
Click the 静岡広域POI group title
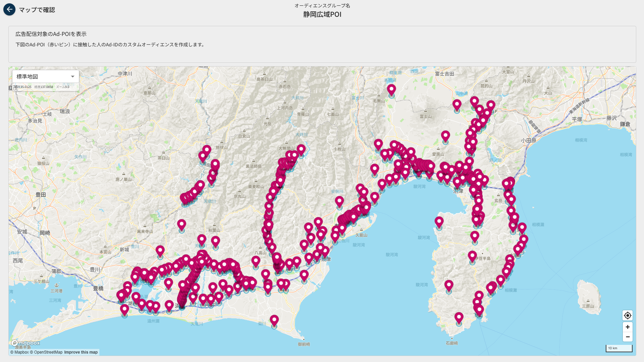tap(322, 14)
